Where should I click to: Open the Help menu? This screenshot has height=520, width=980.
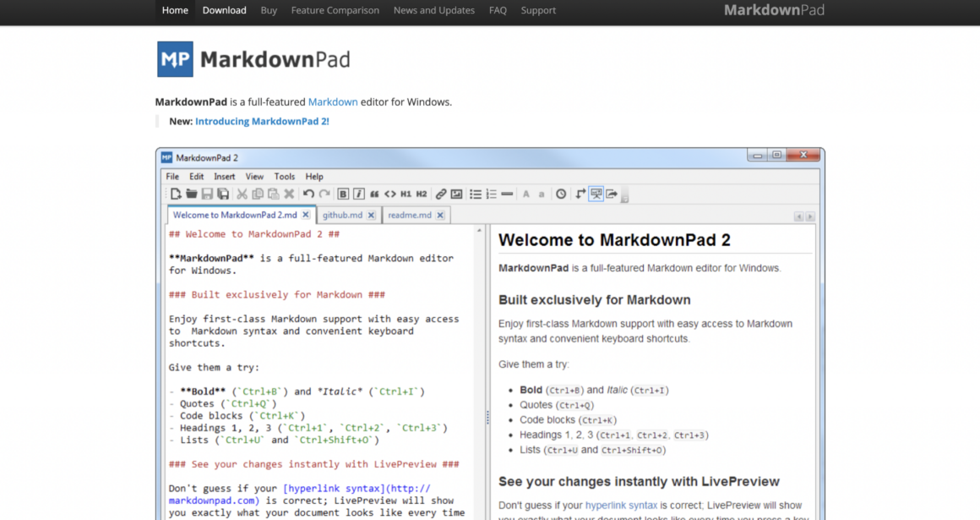pyautogui.click(x=314, y=177)
